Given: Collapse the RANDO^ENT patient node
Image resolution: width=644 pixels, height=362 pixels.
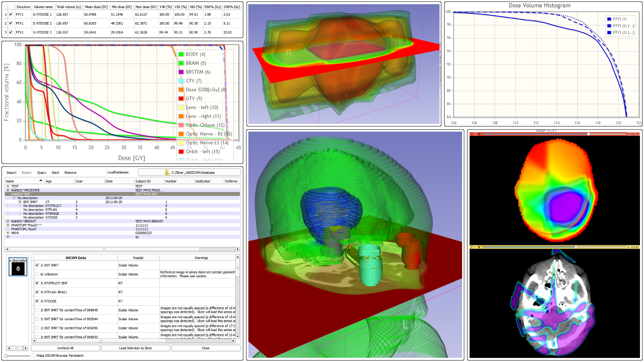Looking at the screenshot, I should [x=8, y=194].
